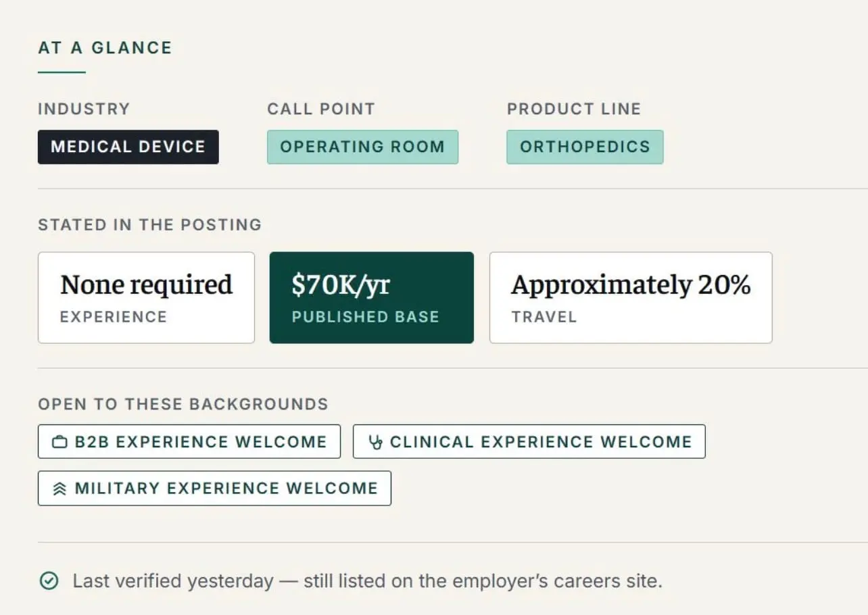Open the None required experience card
The width and height of the screenshot is (868, 615).
pos(146,297)
